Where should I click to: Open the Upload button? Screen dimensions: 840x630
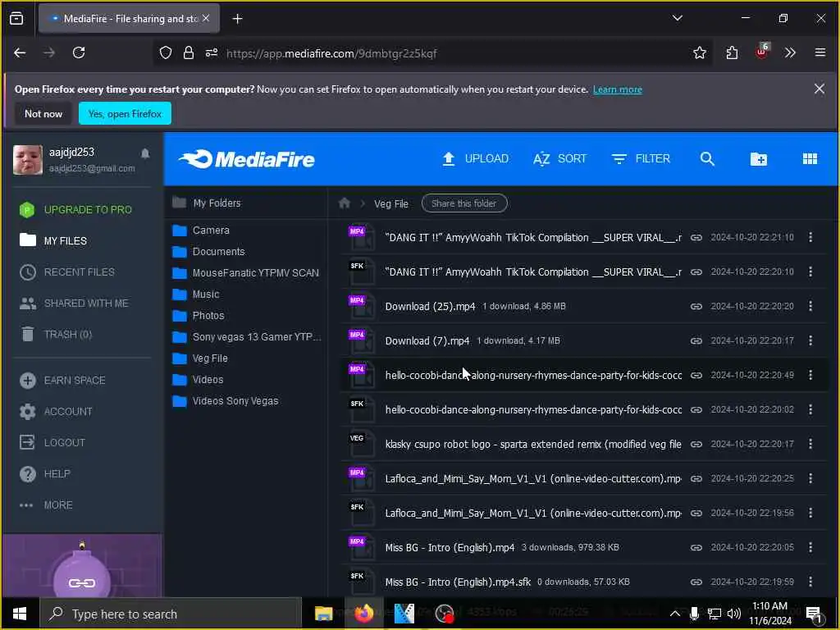(x=475, y=158)
